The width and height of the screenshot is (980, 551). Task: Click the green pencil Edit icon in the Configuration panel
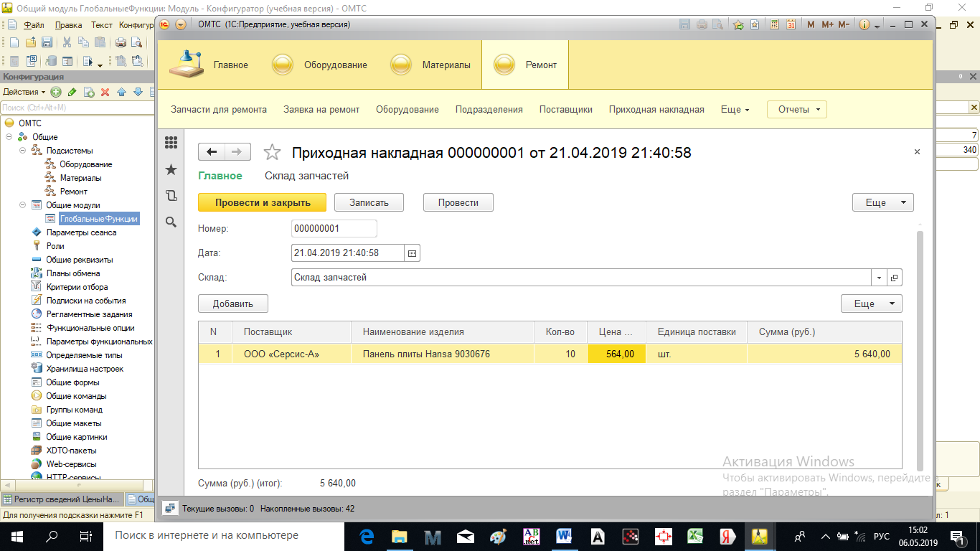72,92
